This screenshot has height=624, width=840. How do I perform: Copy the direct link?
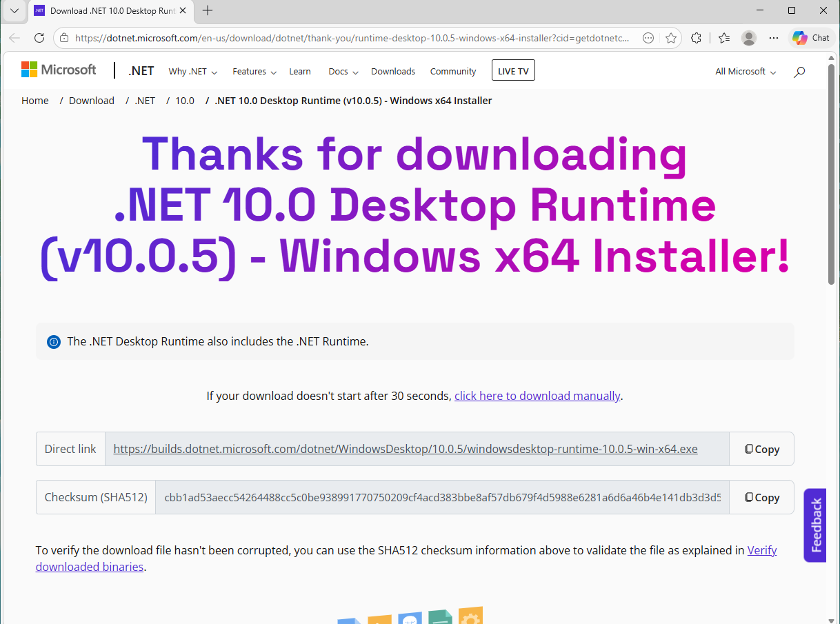(x=761, y=449)
